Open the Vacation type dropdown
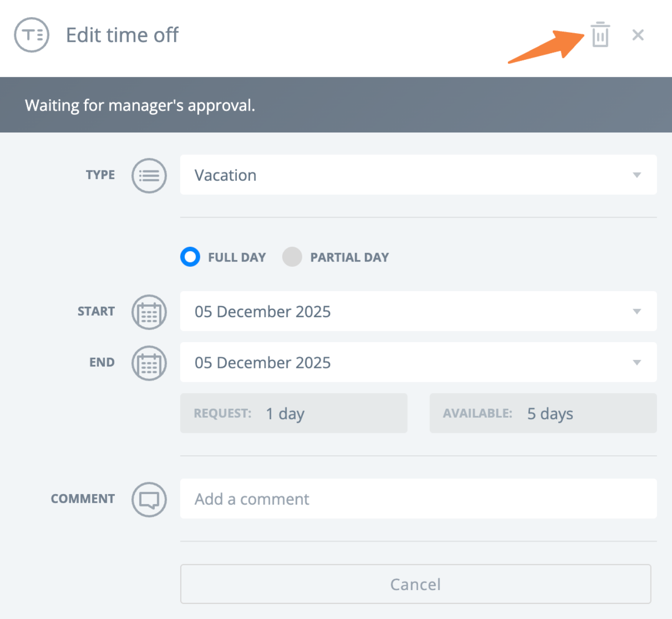 [x=418, y=175]
